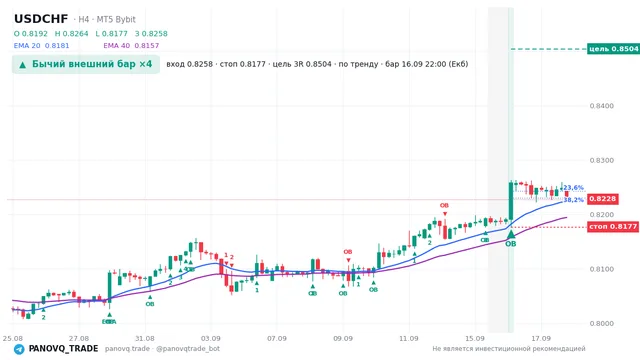Viewport: 640px width, 360px height.
Task: Click the 0.8000 price axis label
Action: pos(602,323)
